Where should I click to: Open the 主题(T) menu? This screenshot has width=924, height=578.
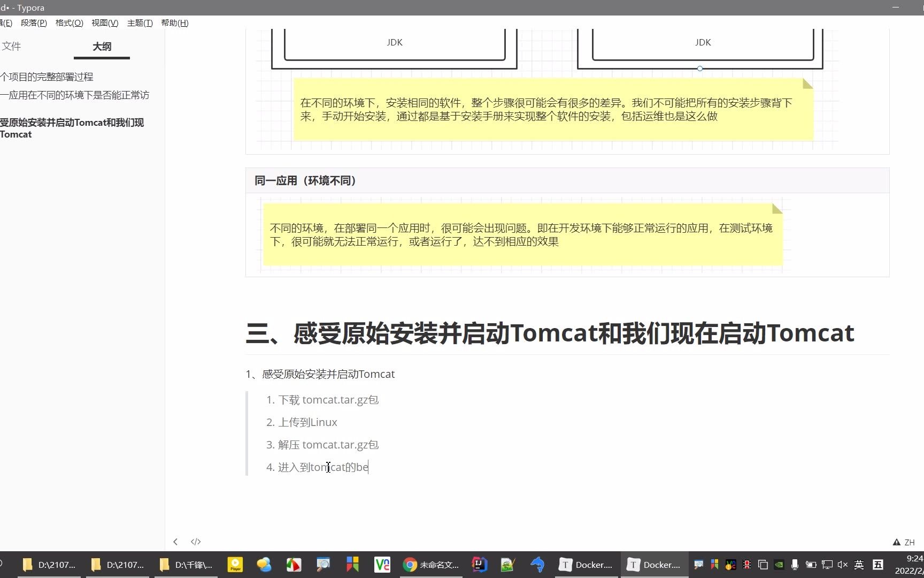tap(140, 23)
